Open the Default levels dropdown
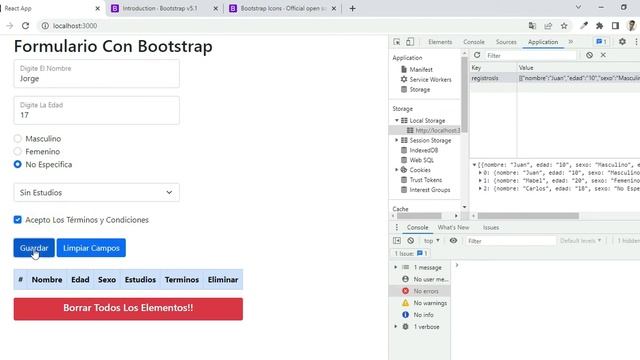Viewport: 640px width, 360px height. (x=580, y=241)
